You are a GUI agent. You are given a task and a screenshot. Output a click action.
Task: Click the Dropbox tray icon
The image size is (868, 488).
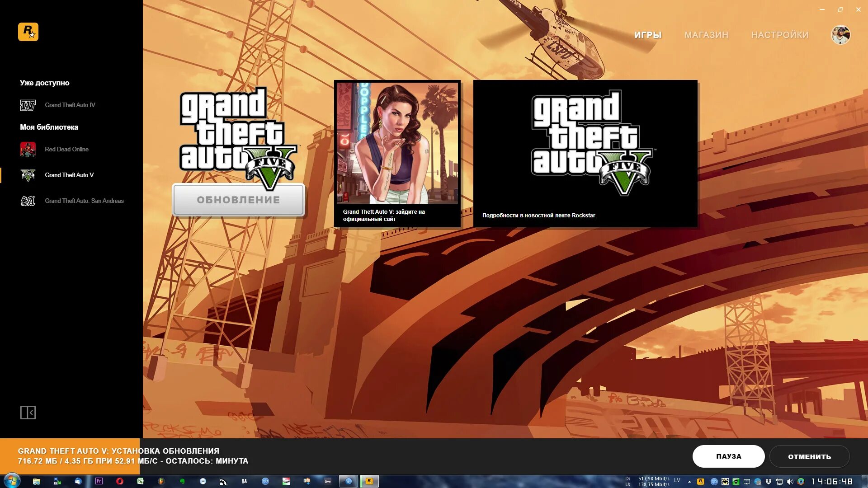click(769, 482)
